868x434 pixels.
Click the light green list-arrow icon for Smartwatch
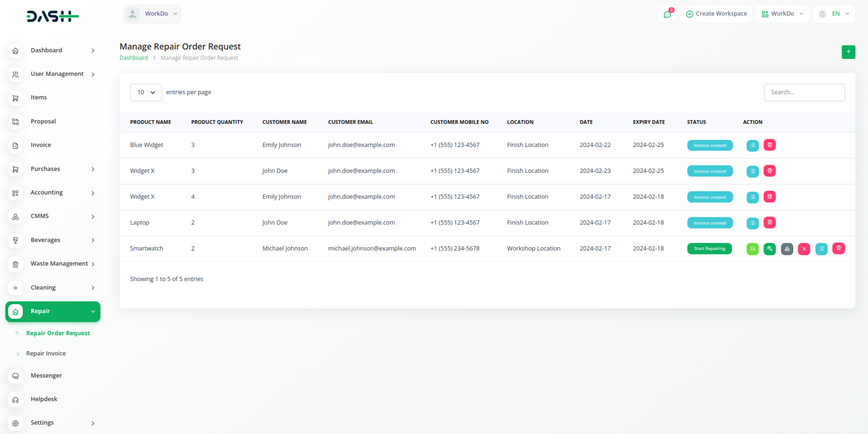[753, 249]
